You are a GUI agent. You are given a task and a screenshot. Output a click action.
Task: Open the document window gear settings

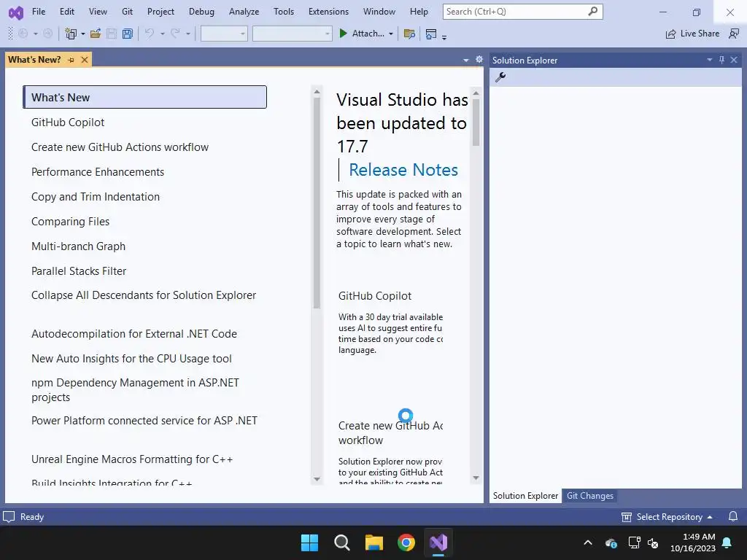pos(479,60)
